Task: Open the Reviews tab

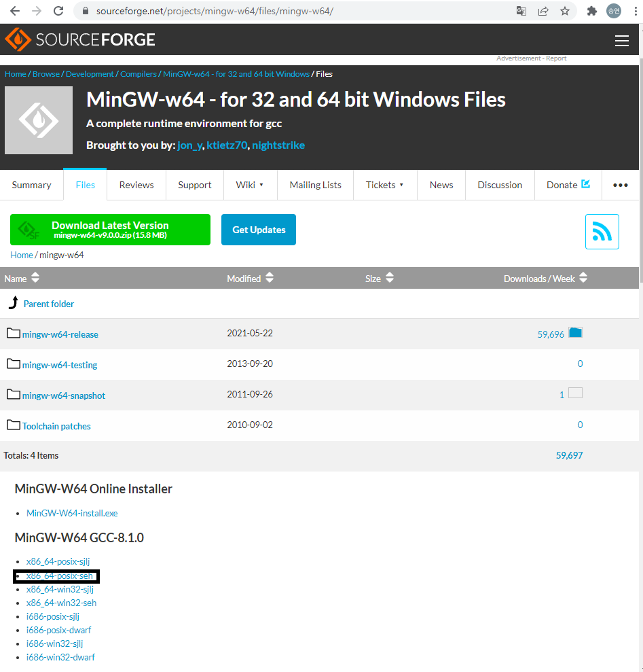Action: [x=136, y=185]
